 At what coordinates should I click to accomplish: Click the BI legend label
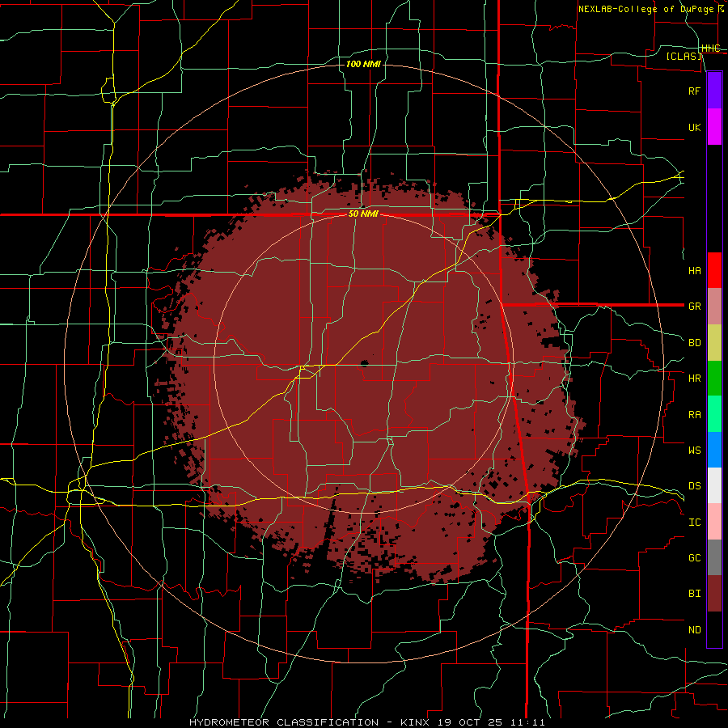tap(694, 594)
